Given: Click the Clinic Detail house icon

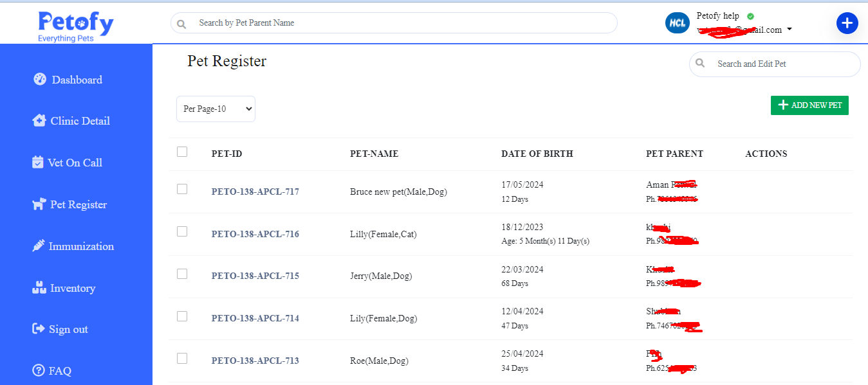Looking at the screenshot, I should click(x=39, y=121).
